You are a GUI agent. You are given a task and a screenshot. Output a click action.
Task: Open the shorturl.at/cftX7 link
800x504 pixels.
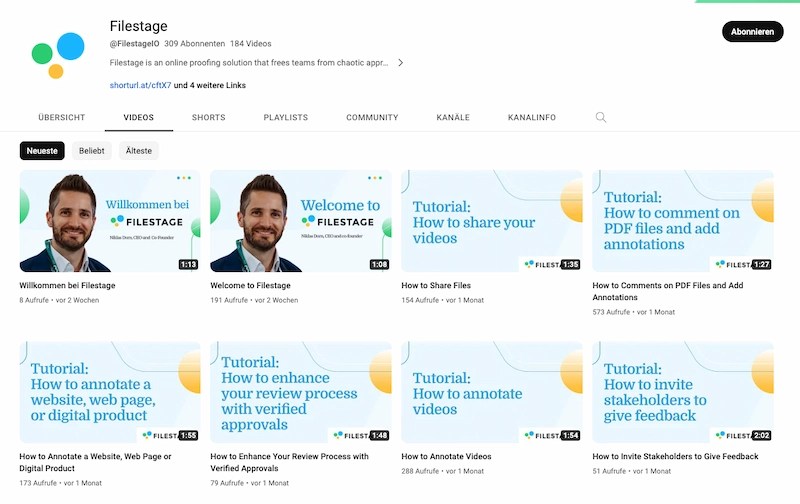[x=140, y=85]
